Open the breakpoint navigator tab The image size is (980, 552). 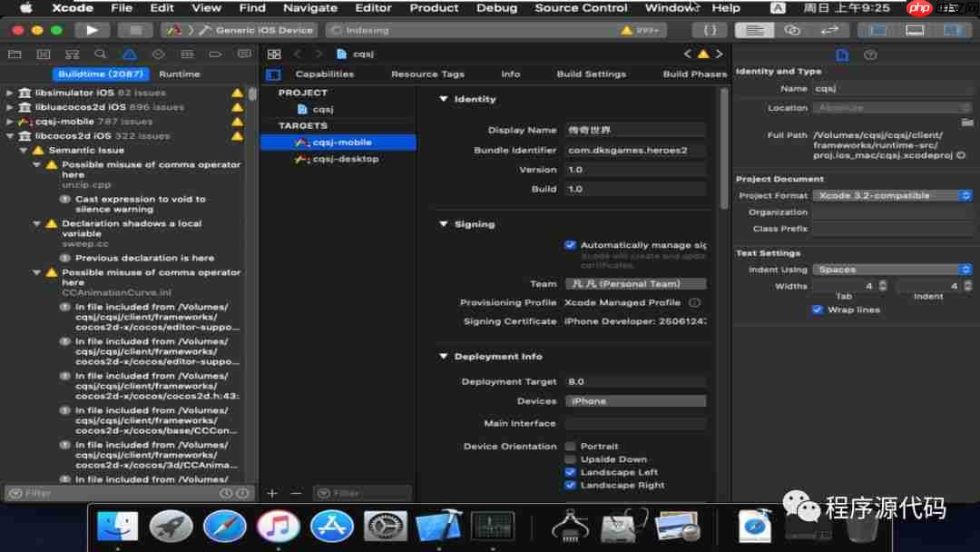click(215, 54)
